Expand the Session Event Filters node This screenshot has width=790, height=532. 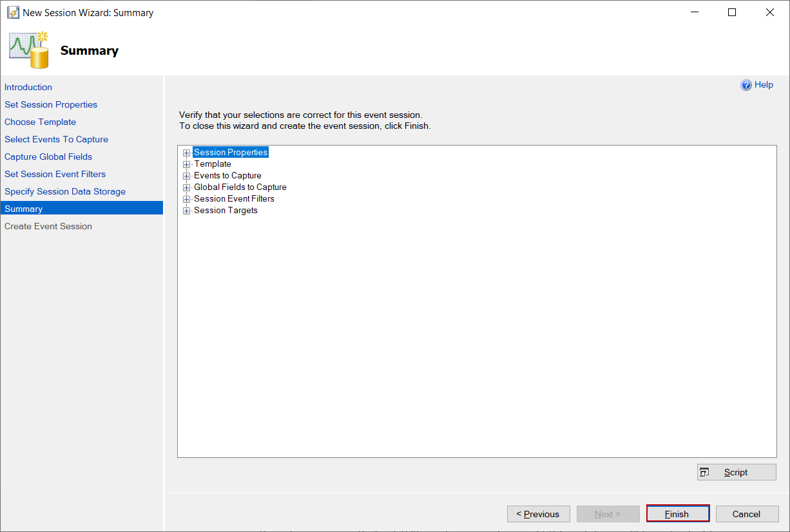[x=187, y=200]
